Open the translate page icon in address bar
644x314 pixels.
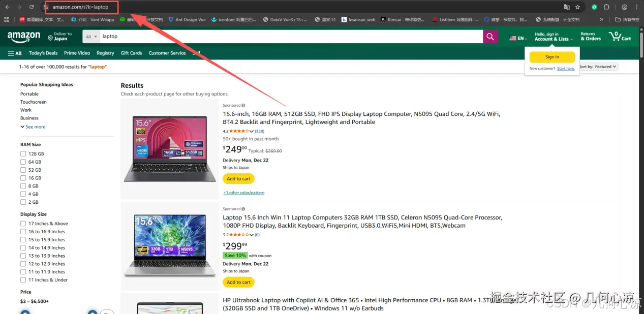pos(567,7)
